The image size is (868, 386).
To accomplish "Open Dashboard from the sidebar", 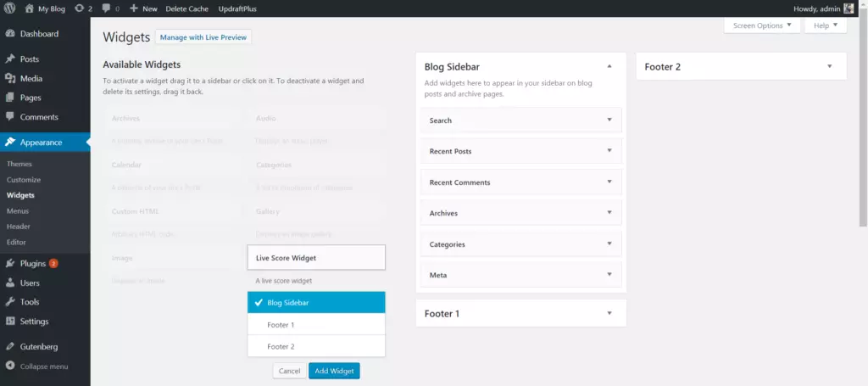I will click(39, 34).
